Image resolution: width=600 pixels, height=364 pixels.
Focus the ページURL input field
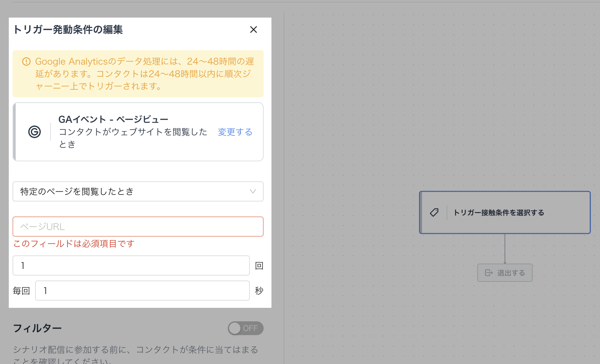coord(138,227)
